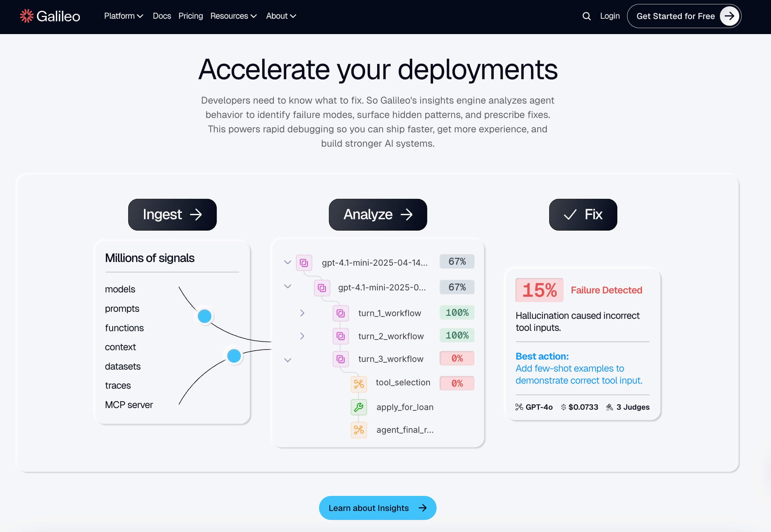Click the green wrench icon beside apply_for_loan
771x532 pixels.
point(358,407)
